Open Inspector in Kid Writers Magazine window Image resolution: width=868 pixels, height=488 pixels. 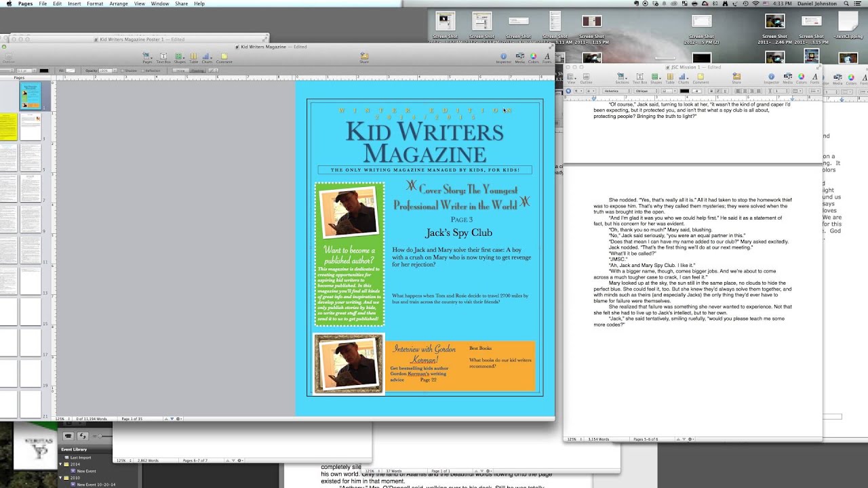pyautogui.click(x=503, y=57)
